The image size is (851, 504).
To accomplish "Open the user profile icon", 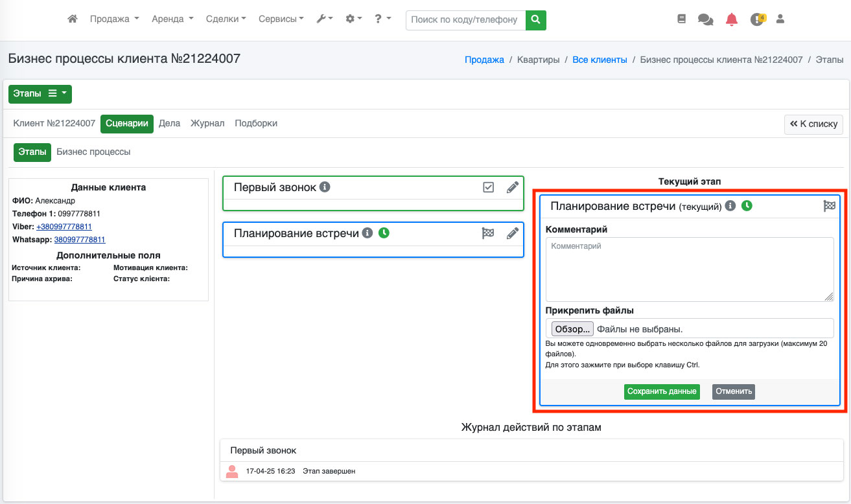I will click(780, 19).
